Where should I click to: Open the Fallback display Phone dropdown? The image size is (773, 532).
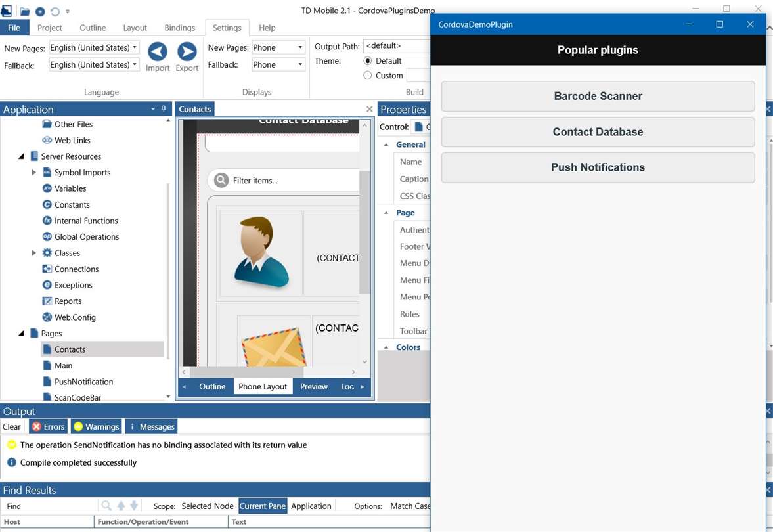coord(299,64)
